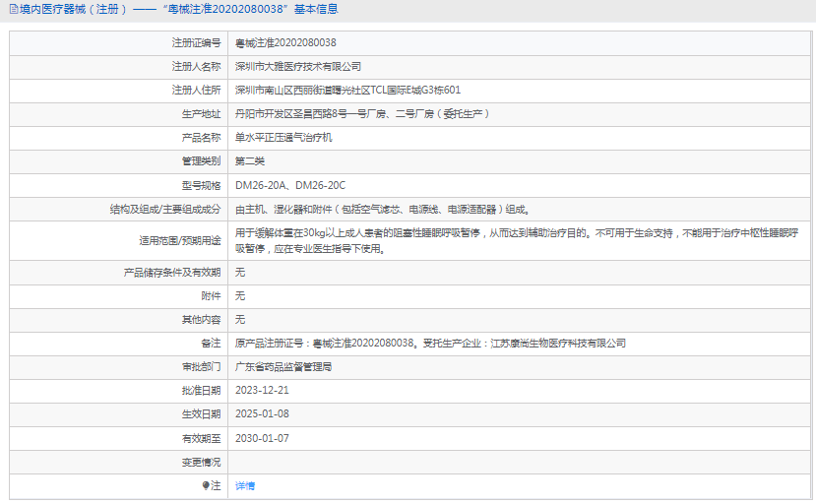Click the 附件 label

coord(211,295)
